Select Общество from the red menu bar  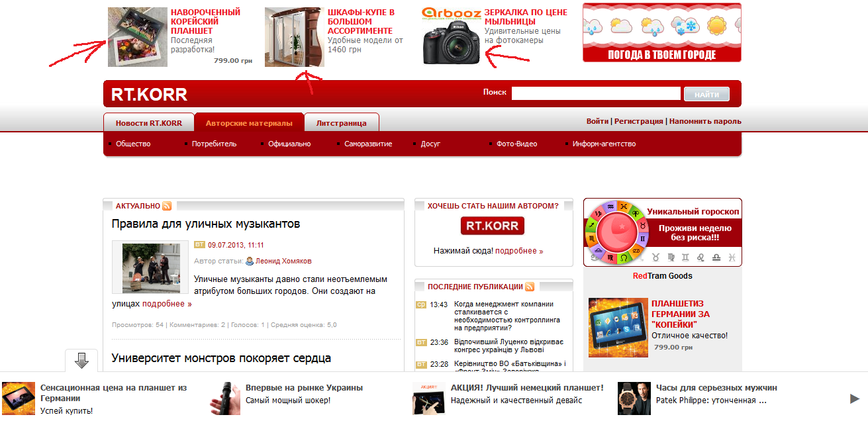[133, 144]
